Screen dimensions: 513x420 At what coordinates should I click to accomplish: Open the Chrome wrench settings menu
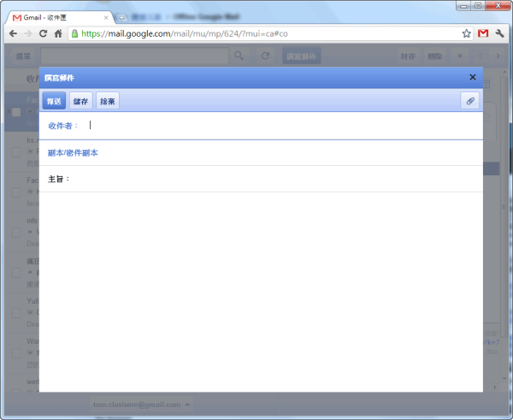(499, 33)
